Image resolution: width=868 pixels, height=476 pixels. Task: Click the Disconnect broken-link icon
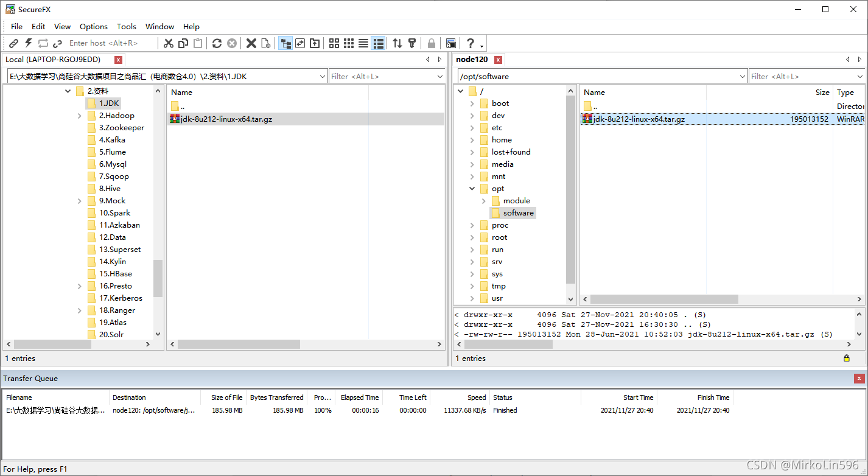pyautogui.click(x=57, y=43)
